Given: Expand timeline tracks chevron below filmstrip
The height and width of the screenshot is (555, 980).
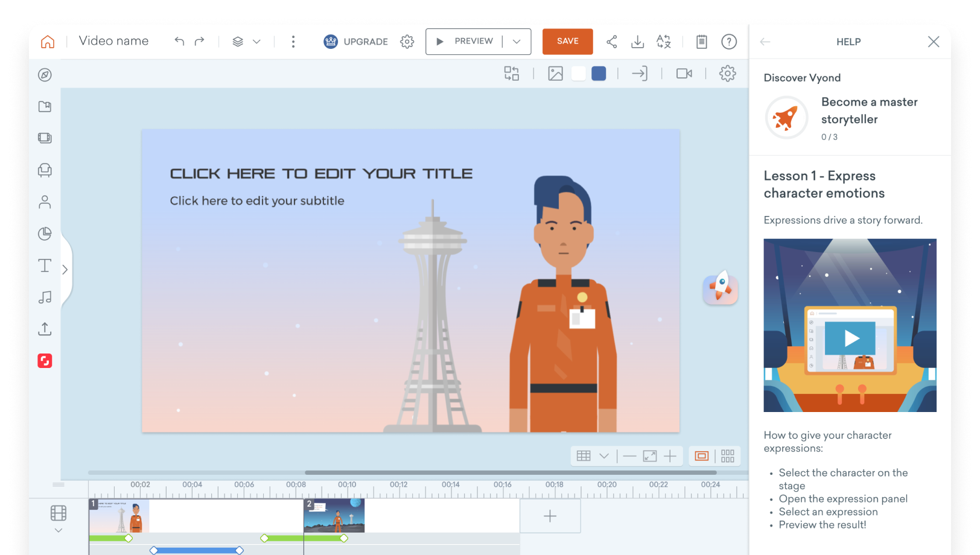Looking at the screenshot, I should (x=59, y=530).
